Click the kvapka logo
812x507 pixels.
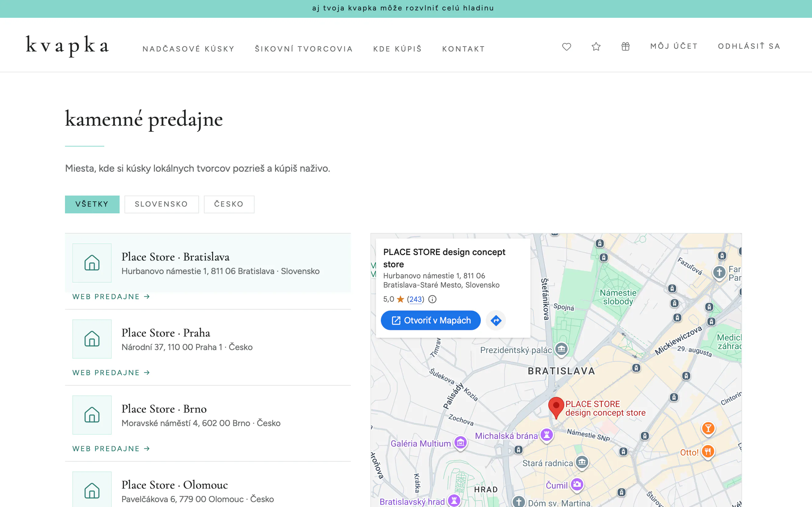[67, 46]
